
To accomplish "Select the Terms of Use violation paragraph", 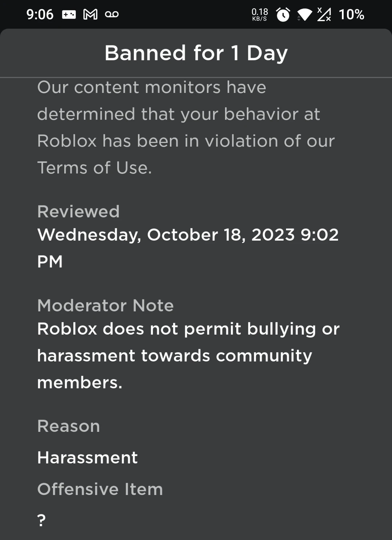I will pos(186,127).
